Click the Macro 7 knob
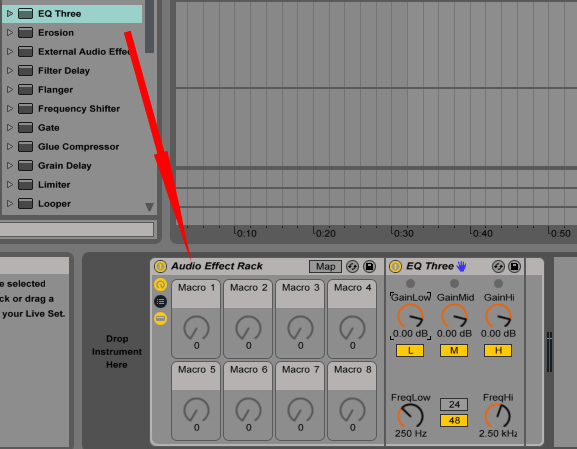 (x=301, y=410)
